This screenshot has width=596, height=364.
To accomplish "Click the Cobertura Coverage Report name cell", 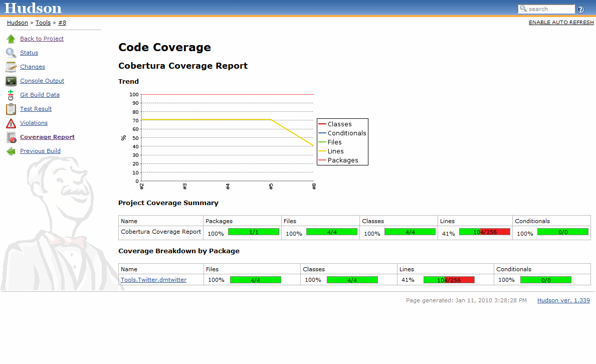I will (161, 232).
